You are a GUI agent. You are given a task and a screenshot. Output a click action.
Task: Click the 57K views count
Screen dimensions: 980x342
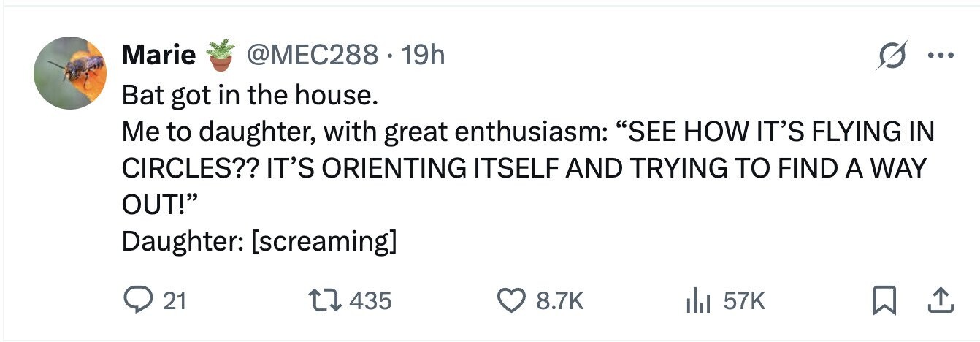(x=743, y=300)
